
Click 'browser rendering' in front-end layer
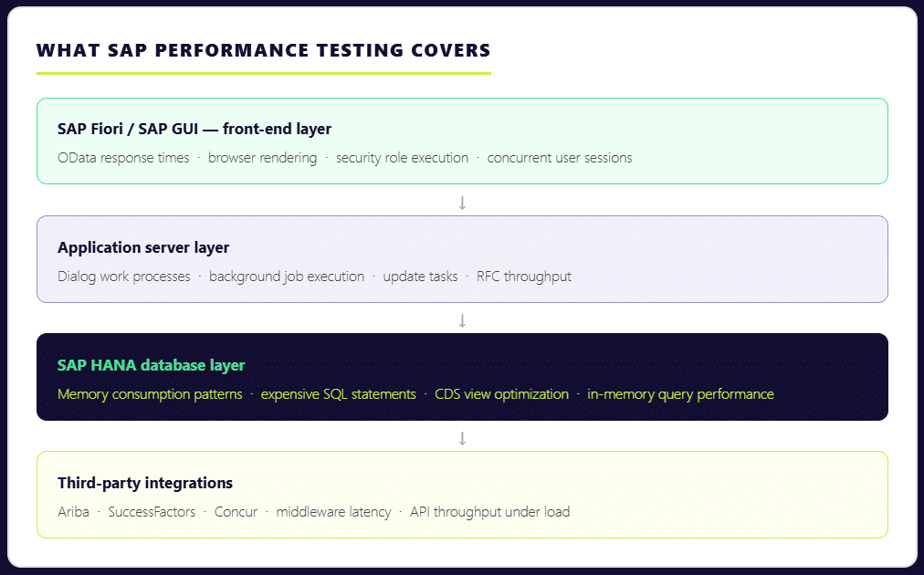pyautogui.click(x=262, y=158)
